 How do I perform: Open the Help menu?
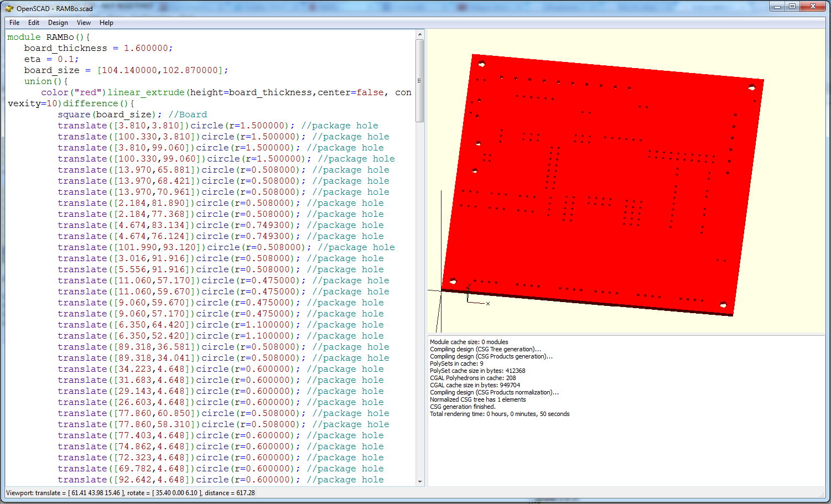click(106, 23)
